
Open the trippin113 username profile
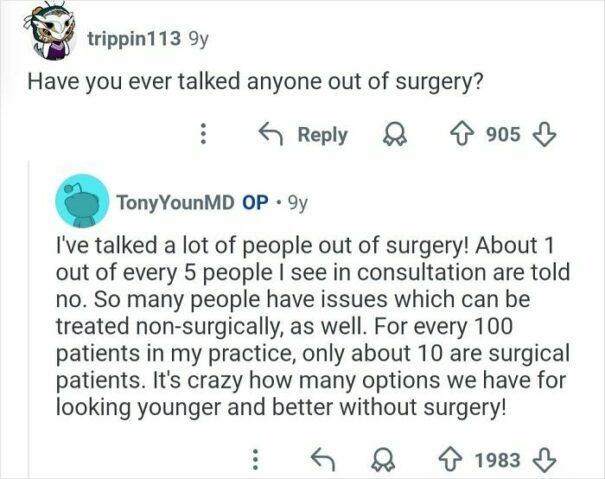tap(134, 38)
